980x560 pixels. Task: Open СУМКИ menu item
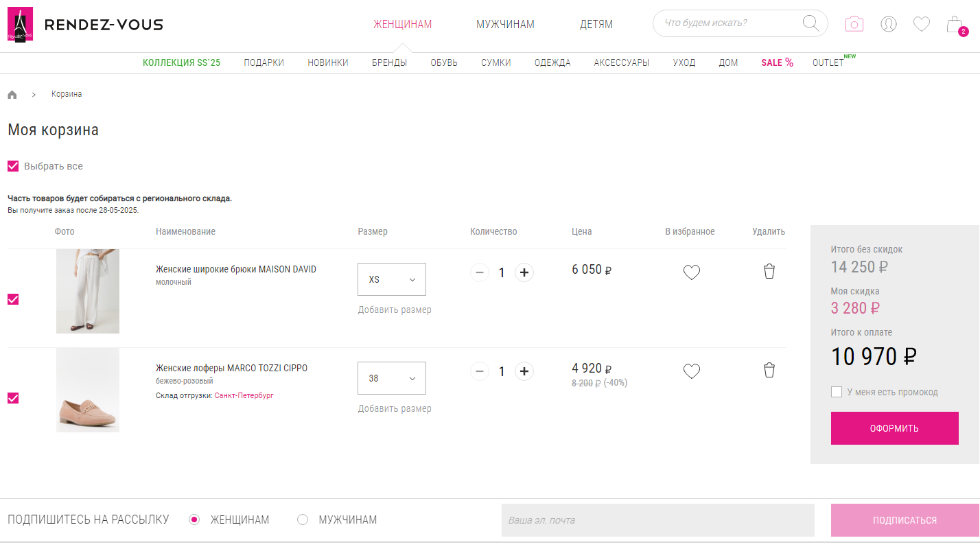[496, 62]
